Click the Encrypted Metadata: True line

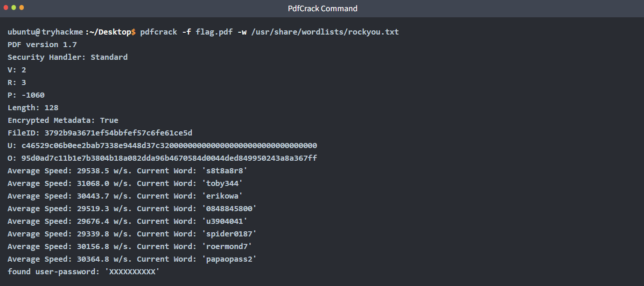tap(63, 120)
